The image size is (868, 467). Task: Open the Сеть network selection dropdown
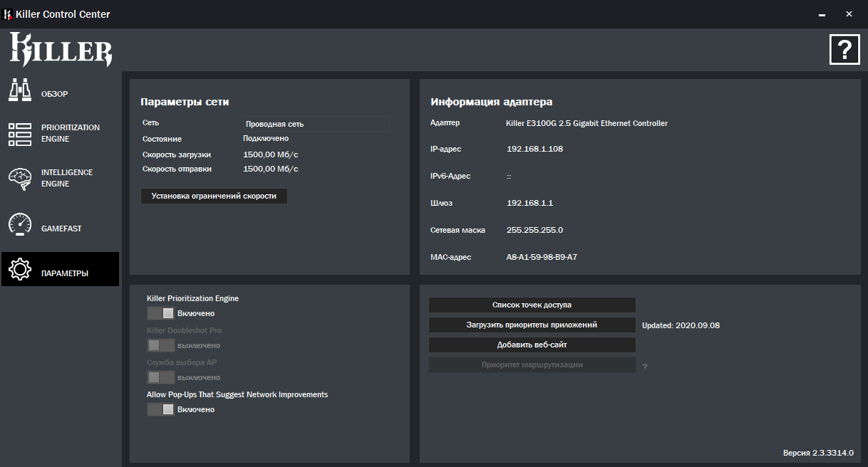click(x=316, y=124)
